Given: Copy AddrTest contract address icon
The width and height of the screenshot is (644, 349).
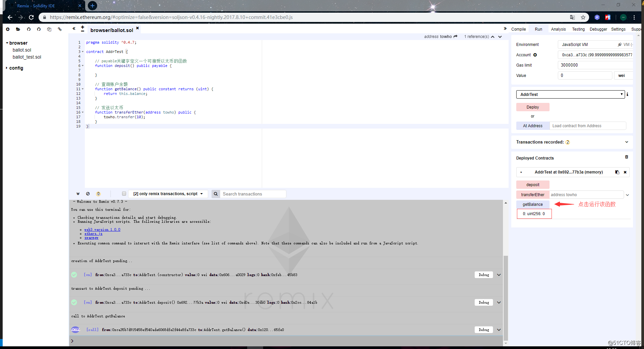Looking at the screenshot, I should click(x=617, y=172).
